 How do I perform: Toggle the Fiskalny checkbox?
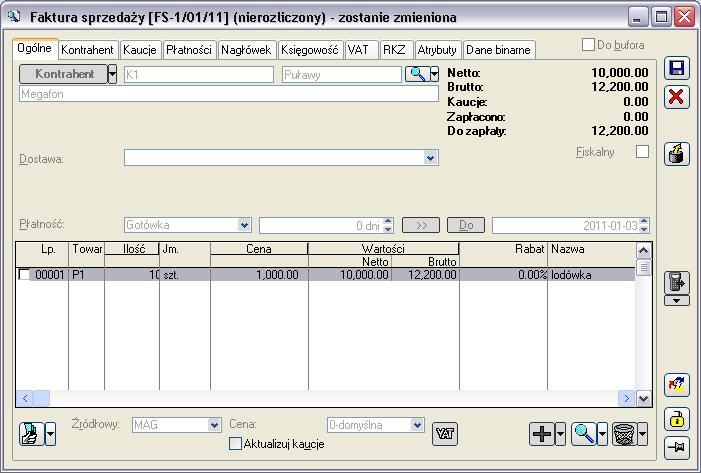(x=642, y=152)
